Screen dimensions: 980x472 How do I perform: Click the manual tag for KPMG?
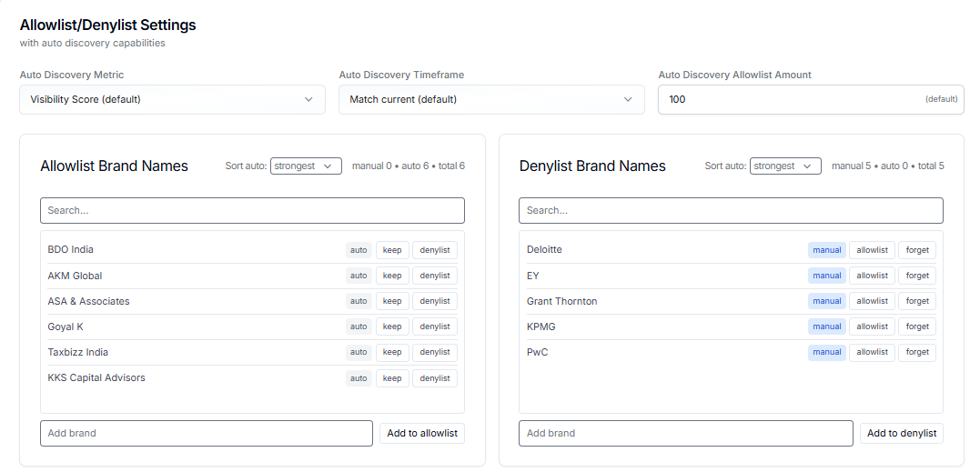[x=827, y=326]
